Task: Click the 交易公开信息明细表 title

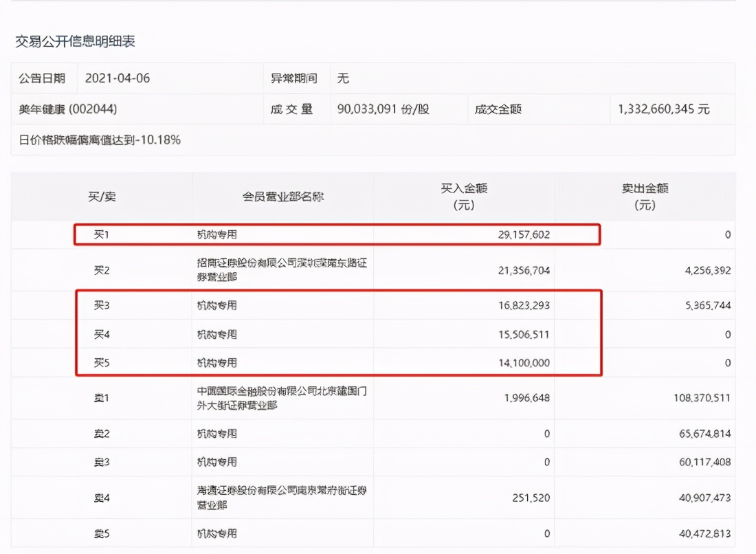Action: (x=76, y=41)
